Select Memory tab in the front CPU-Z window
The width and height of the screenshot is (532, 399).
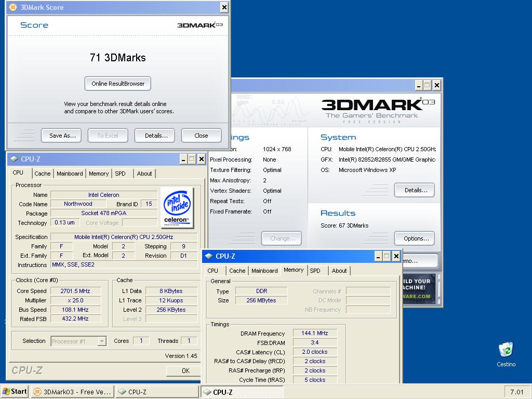pos(294,270)
